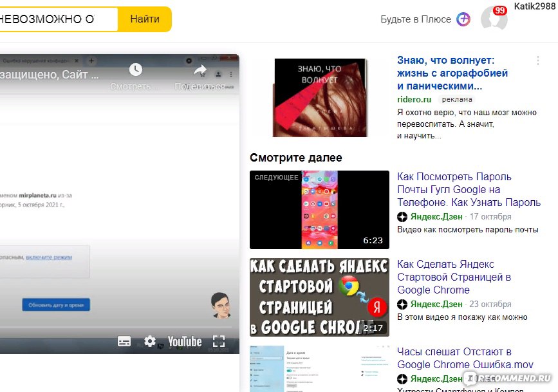Open Часы спешат Отстают в Google Chrome link
The image size is (558, 392).
465,358
